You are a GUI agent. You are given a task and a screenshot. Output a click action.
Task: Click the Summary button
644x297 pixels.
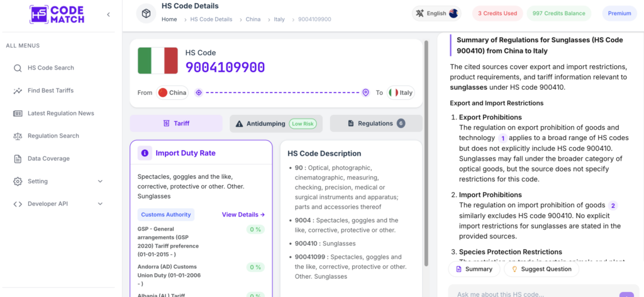(474, 269)
